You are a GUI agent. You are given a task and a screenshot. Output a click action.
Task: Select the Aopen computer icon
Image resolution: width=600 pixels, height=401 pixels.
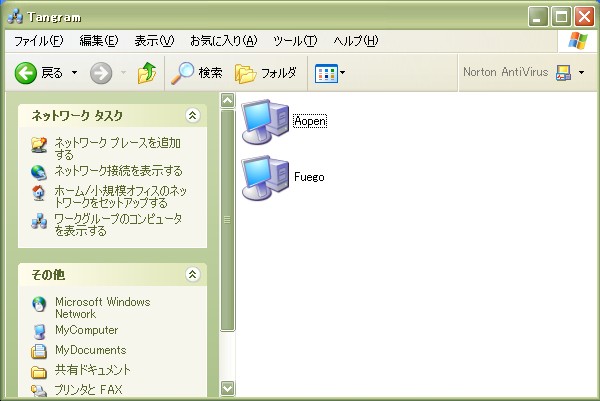tap(265, 122)
